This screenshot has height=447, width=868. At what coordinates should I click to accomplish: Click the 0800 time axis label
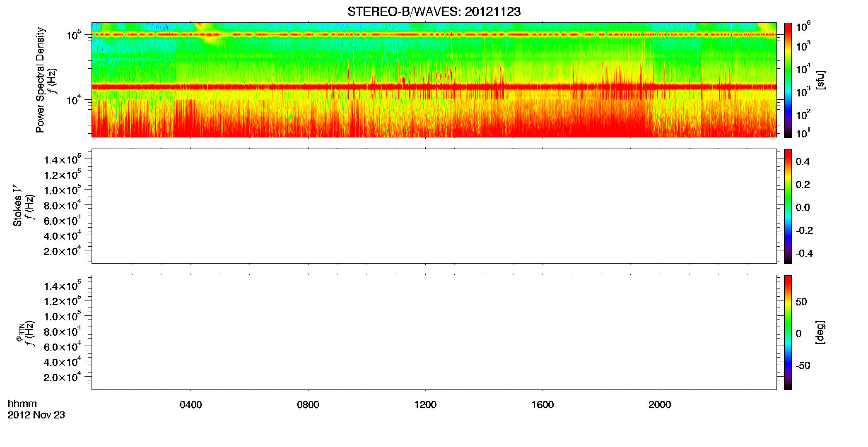click(x=308, y=405)
